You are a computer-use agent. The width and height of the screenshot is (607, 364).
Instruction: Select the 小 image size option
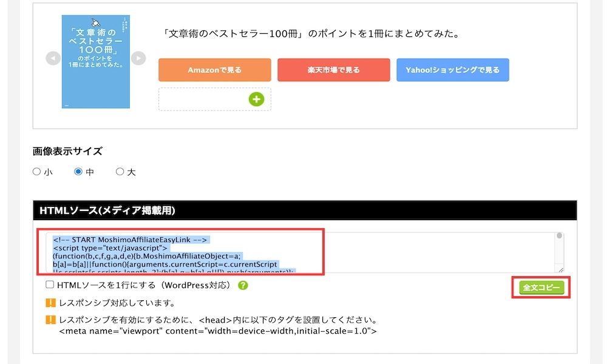[x=36, y=171]
